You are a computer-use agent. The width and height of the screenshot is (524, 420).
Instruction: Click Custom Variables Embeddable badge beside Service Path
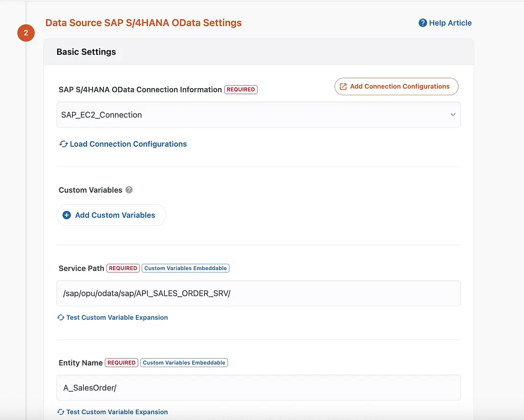[185, 268]
